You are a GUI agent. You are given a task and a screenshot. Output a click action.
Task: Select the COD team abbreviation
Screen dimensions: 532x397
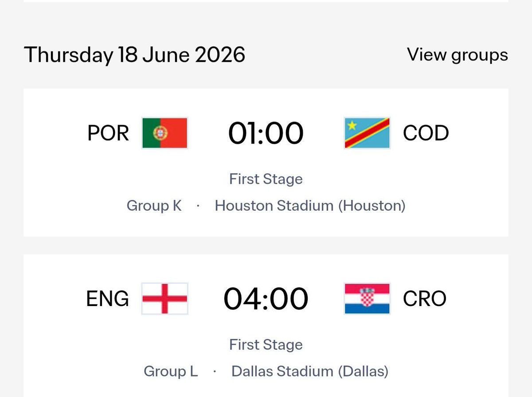[x=426, y=133]
